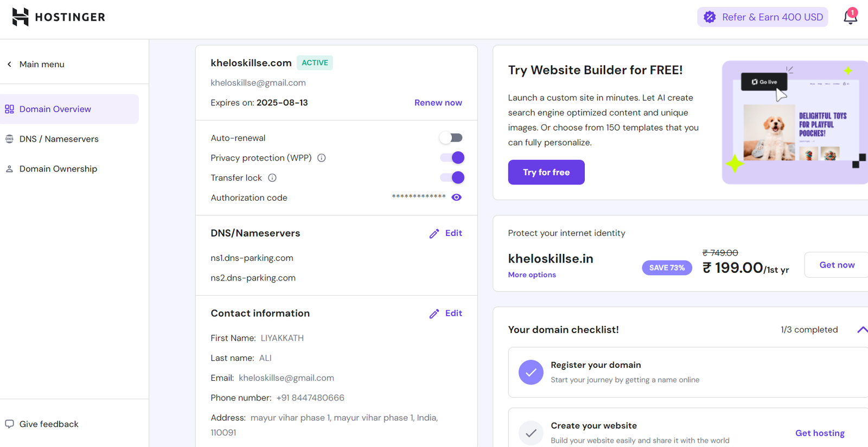Image resolution: width=868 pixels, height=447 pixels.
Task: Open More options under kheloskillse.in
Action: click(x=532, y=275)
